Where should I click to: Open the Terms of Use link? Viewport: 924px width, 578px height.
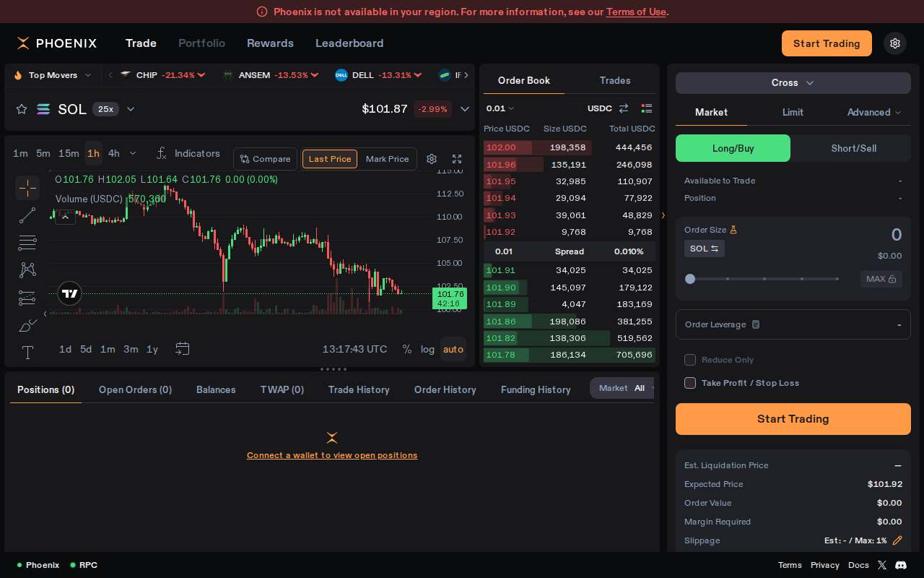click(636, 12)
